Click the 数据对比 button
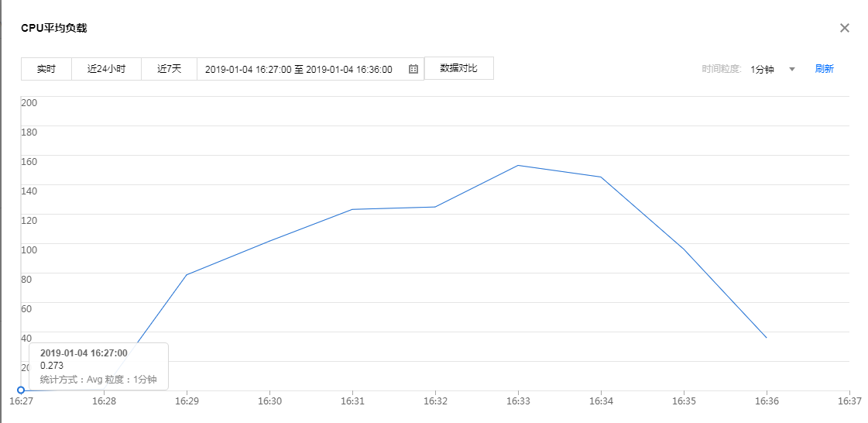 (x=458, y=68)
